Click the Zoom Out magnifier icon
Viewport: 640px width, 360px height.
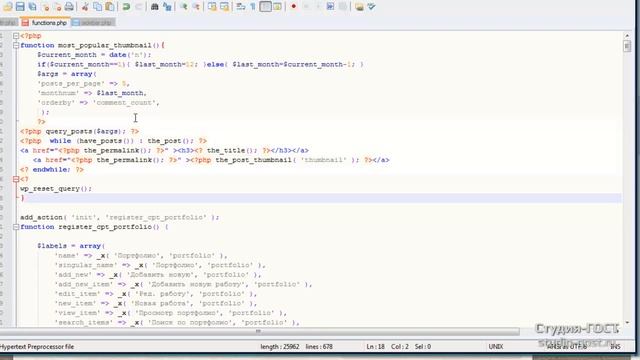click(x=196, y=7)
